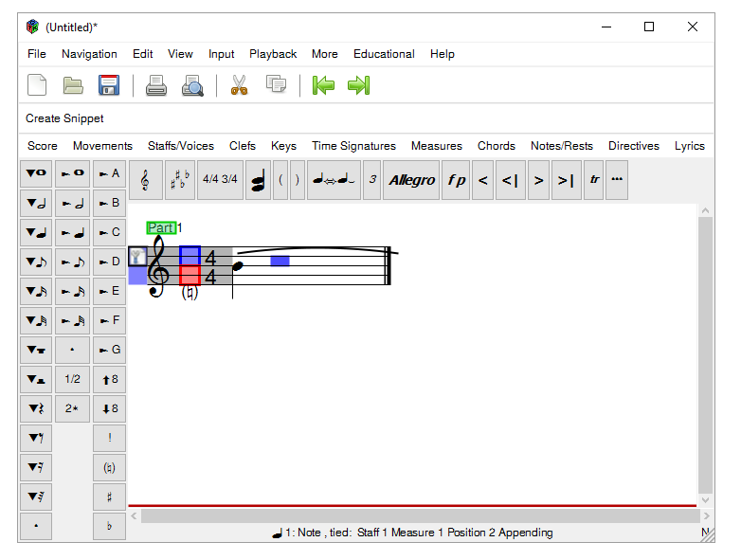
Task: Insert note D with the D button
Action: [x=109, y=262]
